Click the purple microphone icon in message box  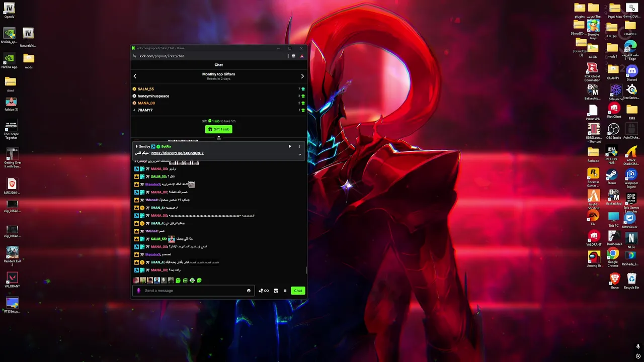click(x=138, y=291)
